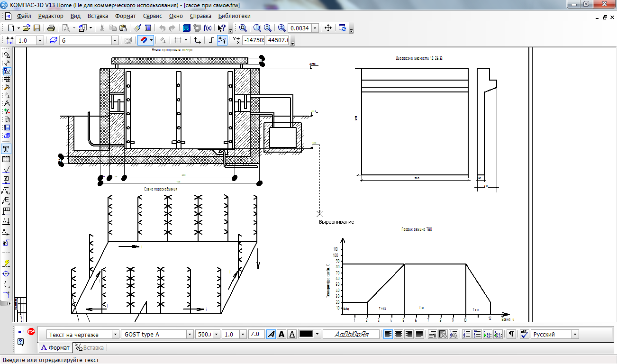Screen dimensions: 617x364
Task: Toggle bold text formatting
Action: [281, 334]
